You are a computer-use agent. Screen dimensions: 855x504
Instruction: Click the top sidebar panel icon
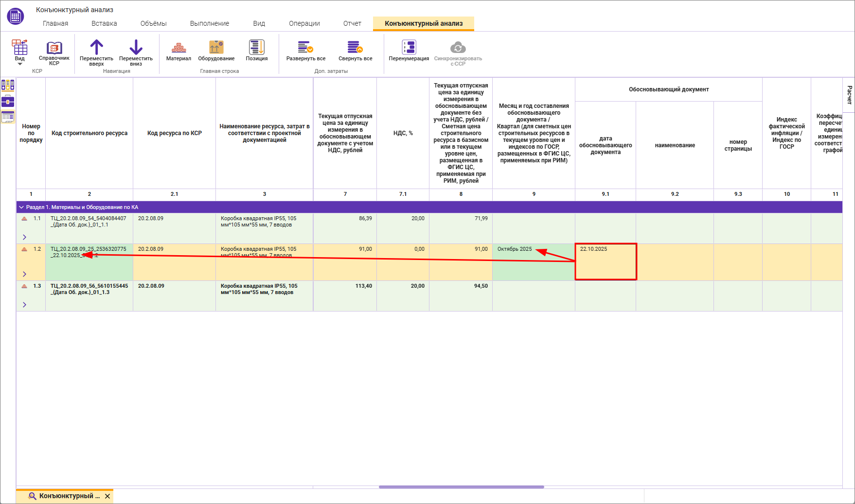(8, 86)
